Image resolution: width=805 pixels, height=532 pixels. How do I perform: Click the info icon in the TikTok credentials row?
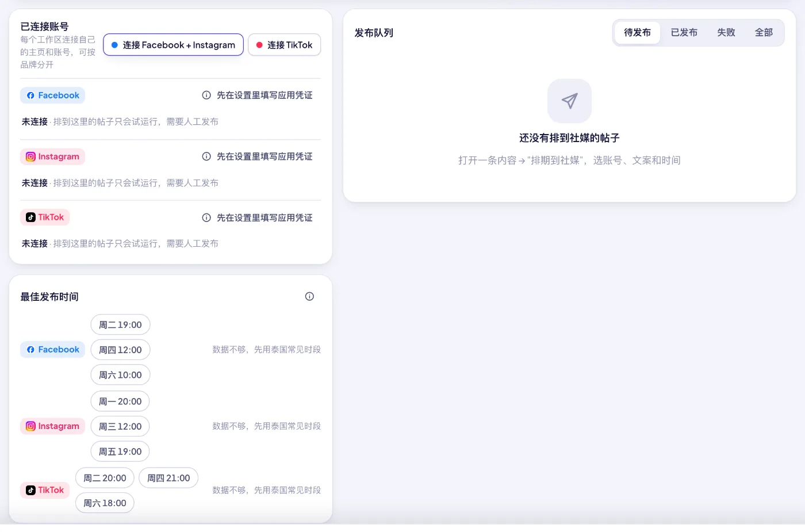click(x=206, y=218)
